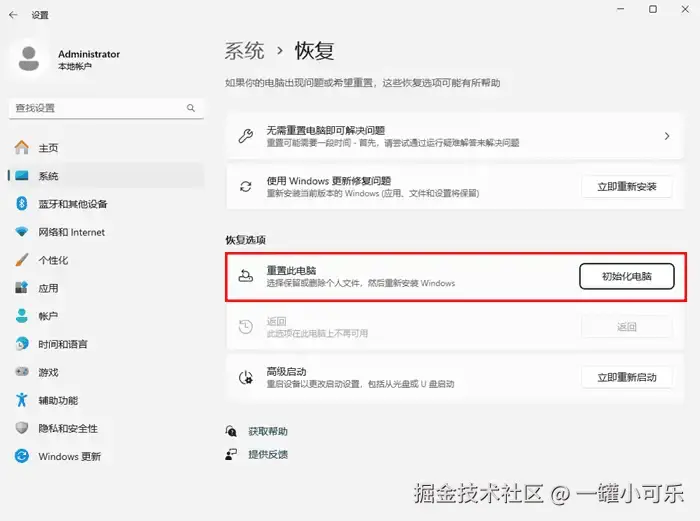
Task: Open the 获取帮助 link
Action: coord(268,431)
